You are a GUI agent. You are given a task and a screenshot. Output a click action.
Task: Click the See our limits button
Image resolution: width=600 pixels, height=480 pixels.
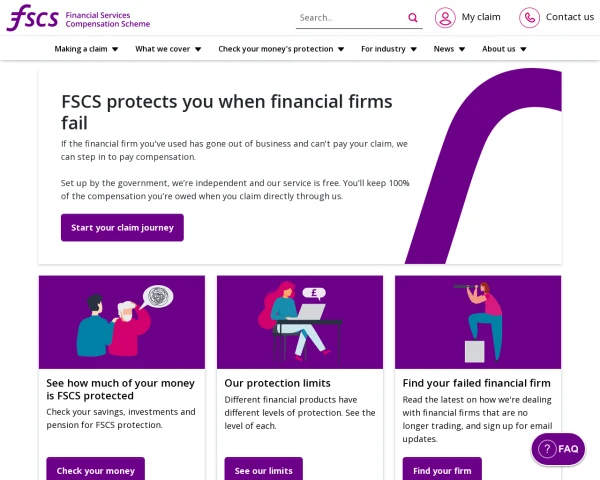pyautogui.click(x=264, y=470)
